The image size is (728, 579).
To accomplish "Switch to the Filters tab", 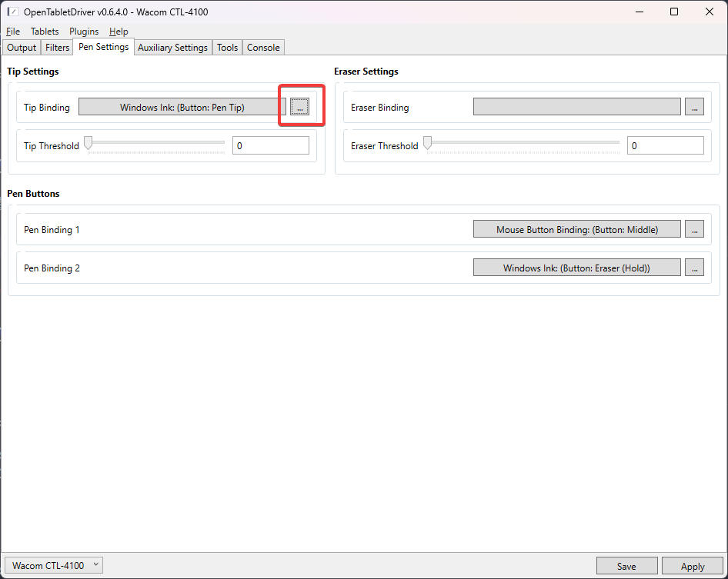I will pyautogui.click(x=56, y=47).
